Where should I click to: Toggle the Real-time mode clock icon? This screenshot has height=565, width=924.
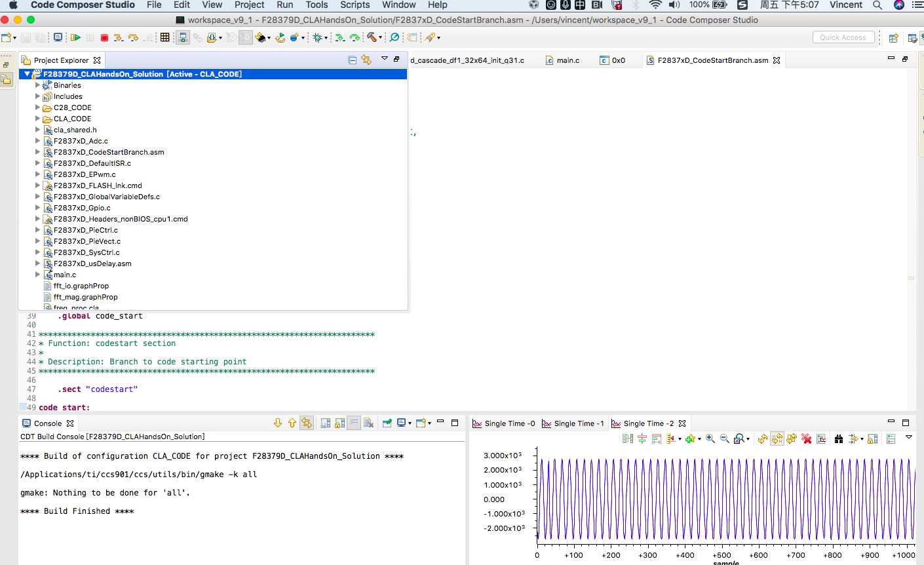click(245, 37)
